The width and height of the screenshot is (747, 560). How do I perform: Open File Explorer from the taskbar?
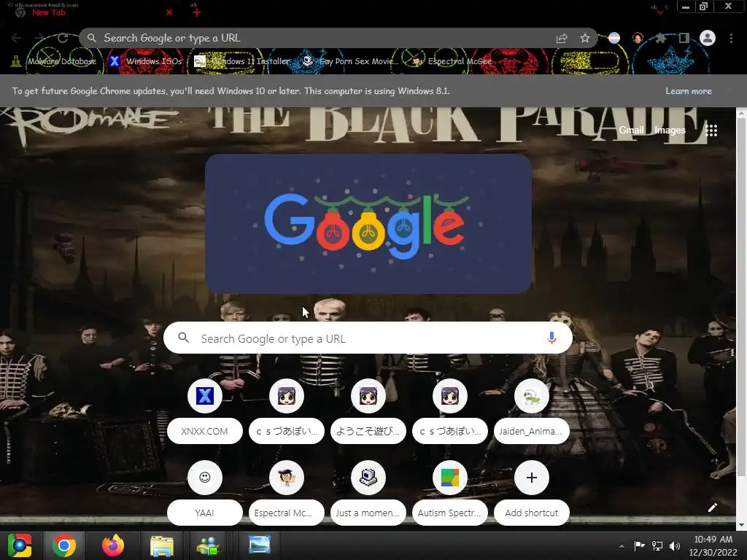(162, 545)
